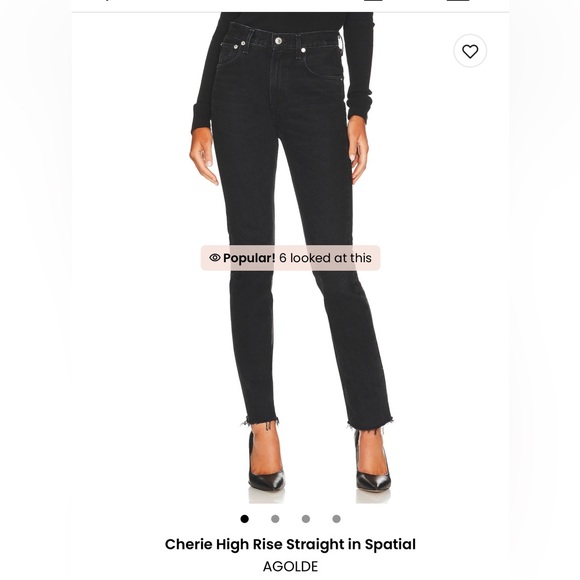Show the third product photo via dot
The image size is (580, 580).
point(306,519)
